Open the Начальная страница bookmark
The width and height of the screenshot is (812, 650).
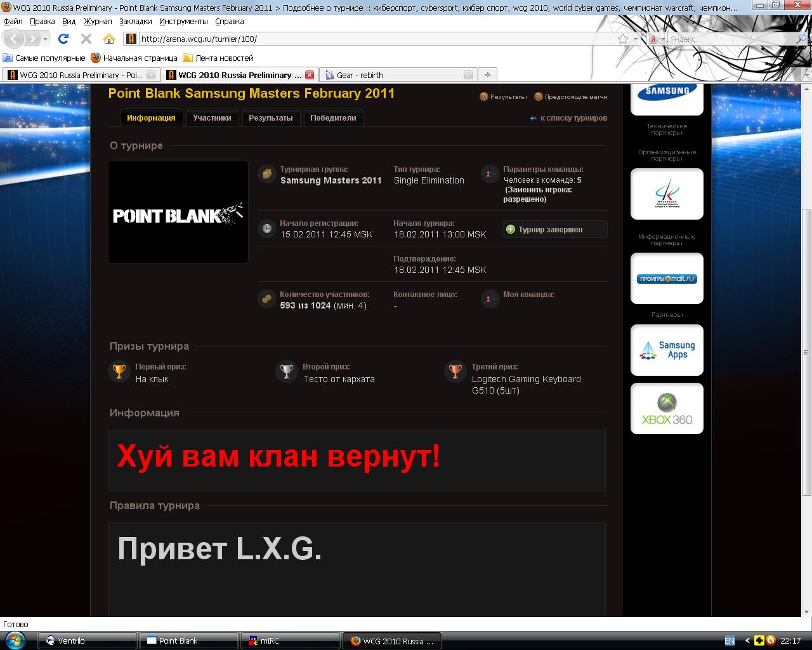(x=134, y=58)
